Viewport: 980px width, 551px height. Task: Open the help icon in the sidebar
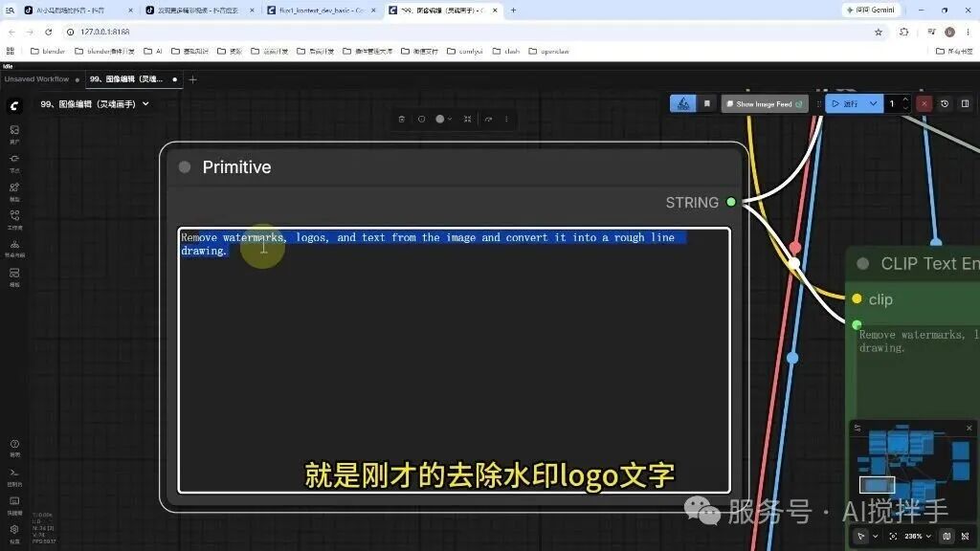tap(14, 448)
